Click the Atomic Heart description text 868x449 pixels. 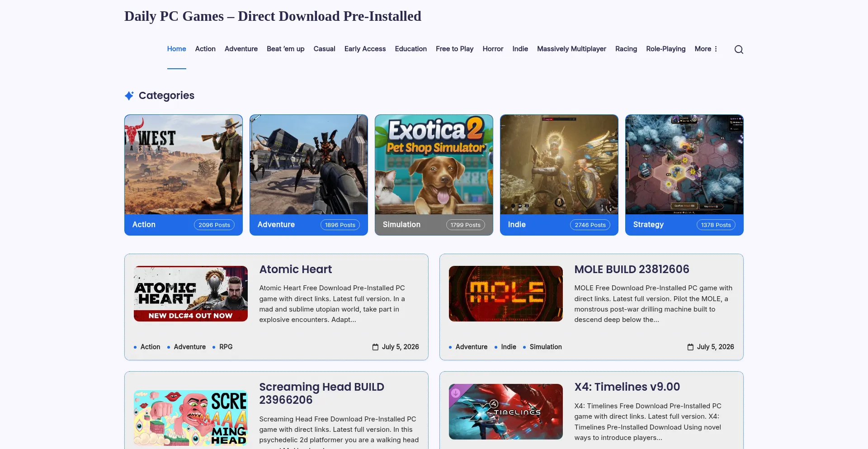pos(333,304)
